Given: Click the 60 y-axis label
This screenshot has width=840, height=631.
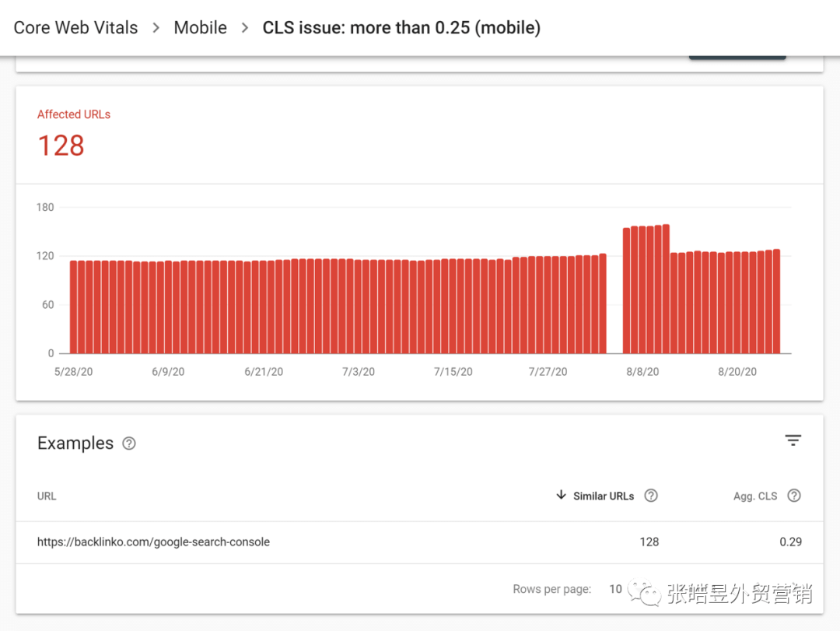Looking at the screenshot, I should pos(47,304).
